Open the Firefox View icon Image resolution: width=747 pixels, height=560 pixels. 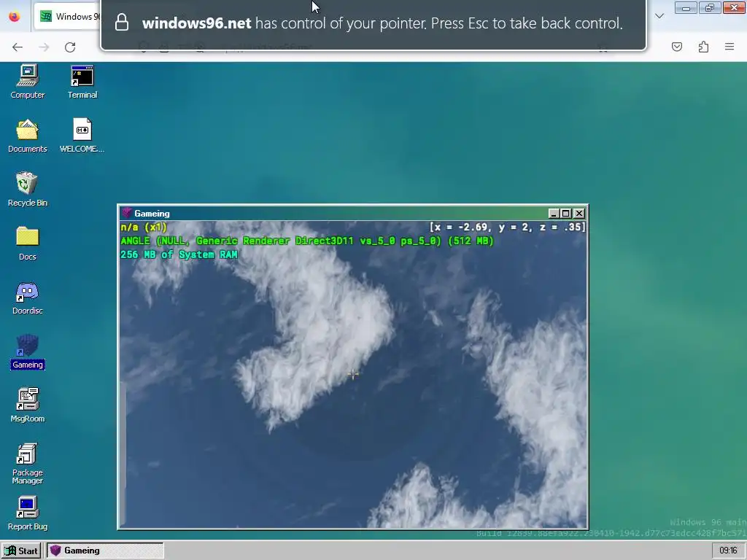(15, 16)
